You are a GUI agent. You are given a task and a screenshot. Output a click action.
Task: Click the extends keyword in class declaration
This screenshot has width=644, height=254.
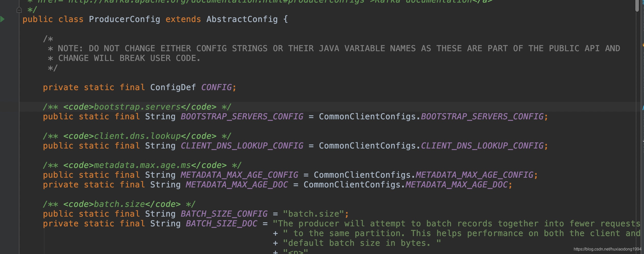click(x=183, y=19)
